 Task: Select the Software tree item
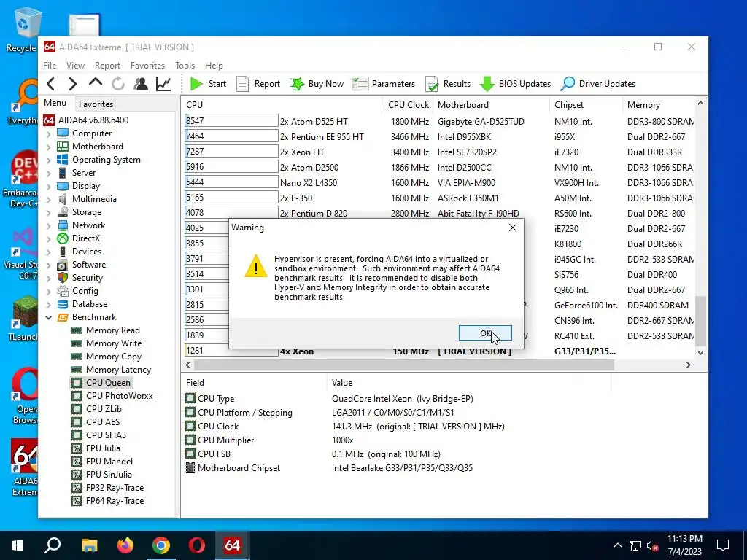click(88, 265)
